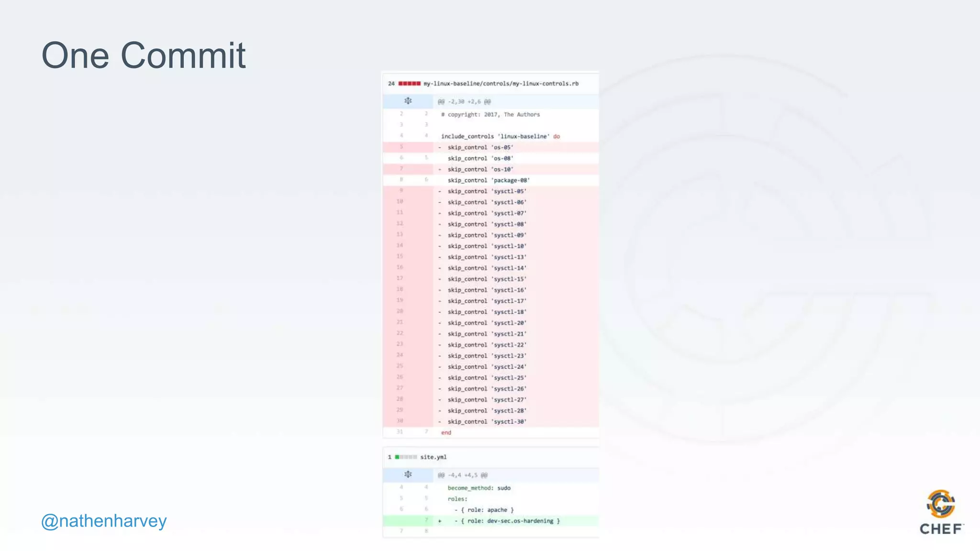Select removed line skip_control 'sysctl-25'

click(x=490, y=378)
